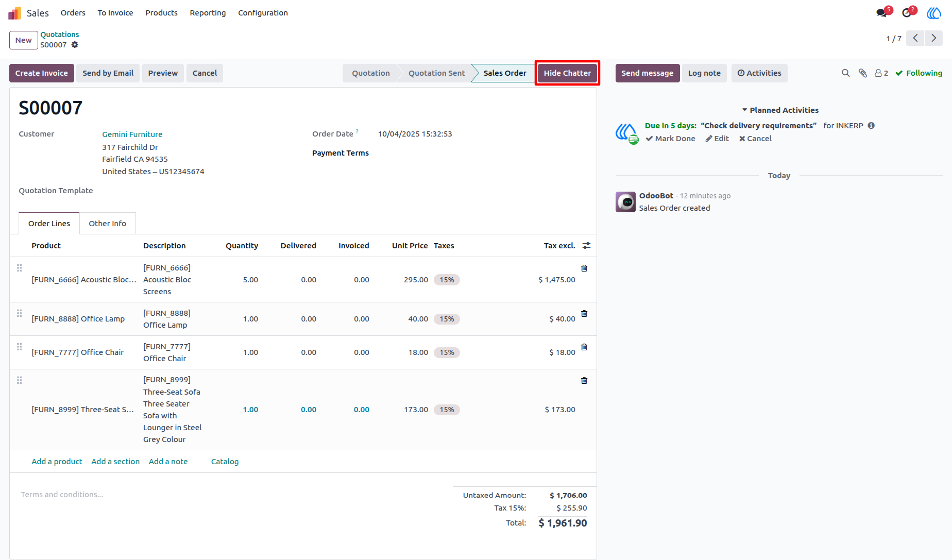
Task: Select the Quotation Sent status stage
Action: 436,73
